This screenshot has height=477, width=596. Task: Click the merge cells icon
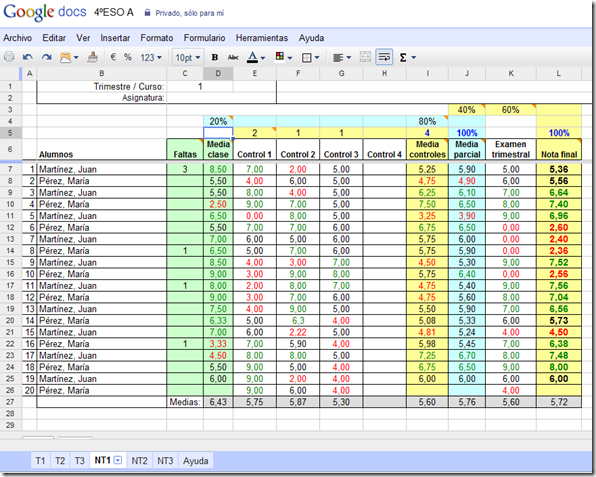pyautogui.click(x=365, y=57)
